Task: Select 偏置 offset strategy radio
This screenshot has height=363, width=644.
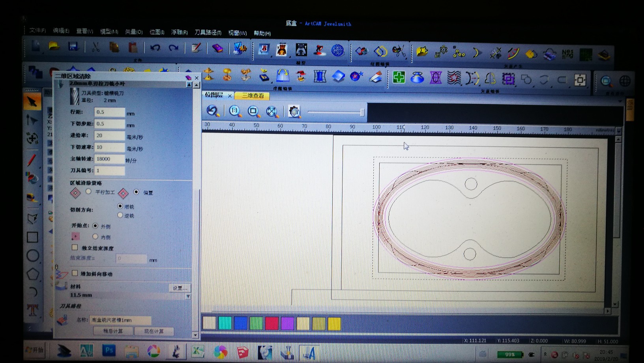Action: (136, 192)
